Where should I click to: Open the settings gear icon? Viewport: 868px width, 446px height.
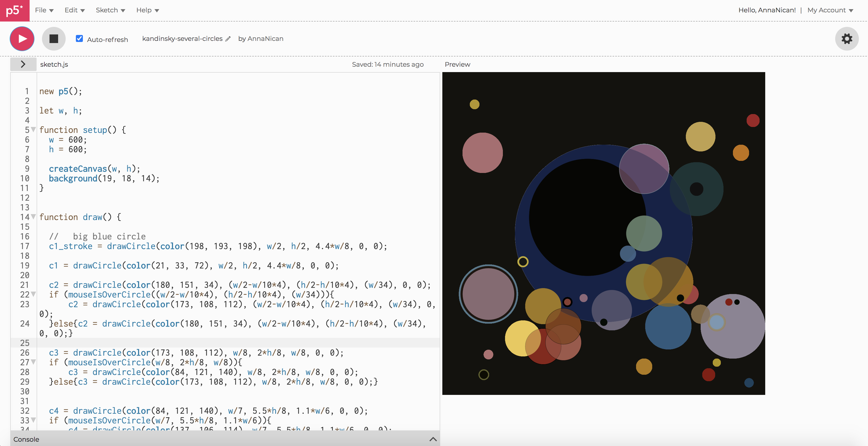[846, 39]
